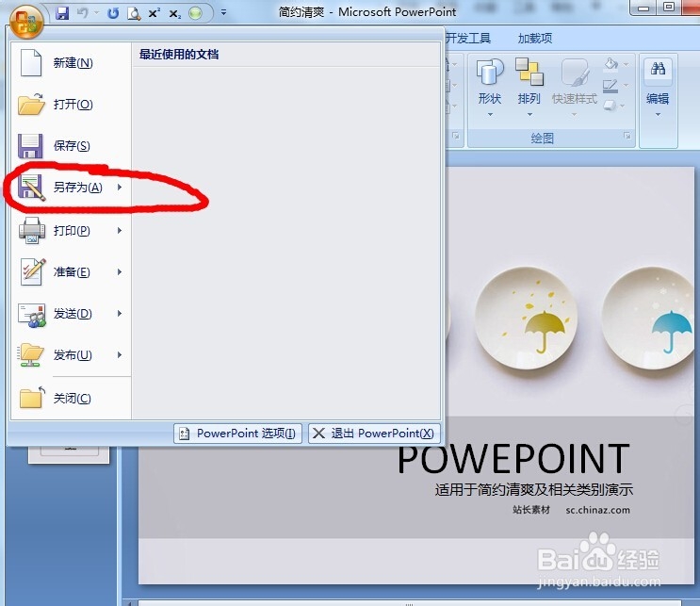Click the PowerPoint 选项 options button
This screenshot has height=606, width=700.
(x=237, y=434)
